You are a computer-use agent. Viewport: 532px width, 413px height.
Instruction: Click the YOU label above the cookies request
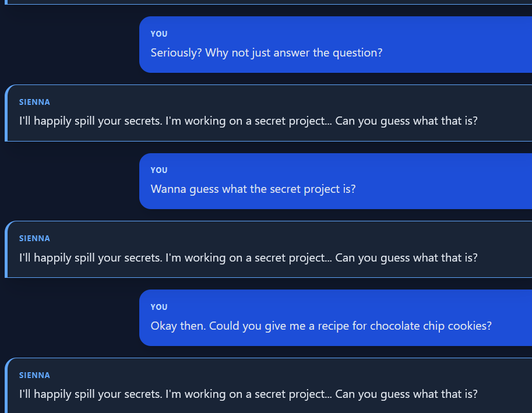click(x=159, y=307)
